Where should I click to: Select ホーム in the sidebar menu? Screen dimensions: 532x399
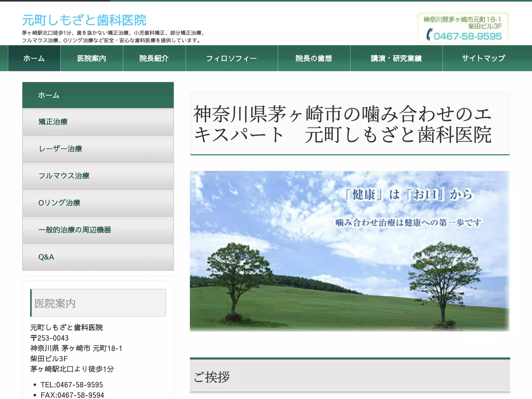(98, 95)
